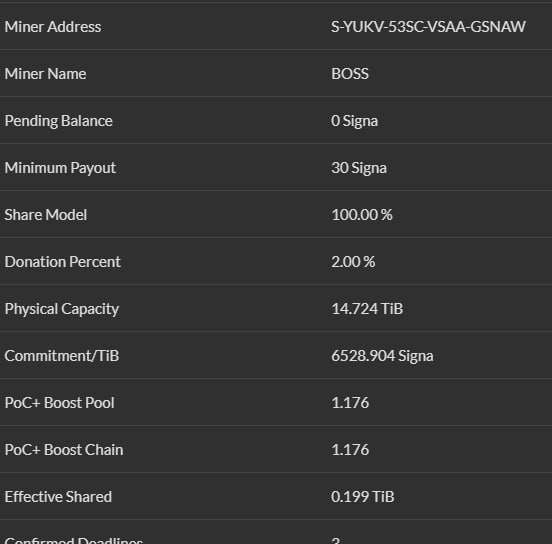
Task: Click the Donation Percent value 2.00 %
Action: tap(353, 262)
